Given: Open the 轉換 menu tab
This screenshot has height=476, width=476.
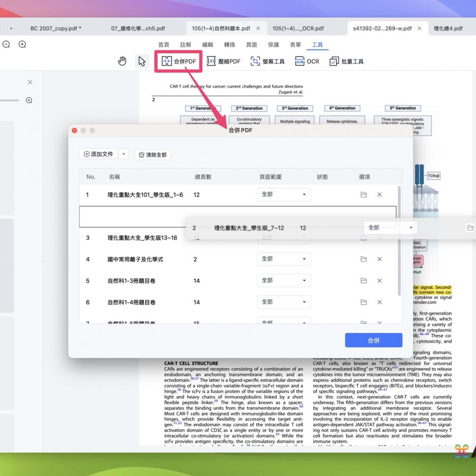Looking at the screenshot, I should pos(229,45).
